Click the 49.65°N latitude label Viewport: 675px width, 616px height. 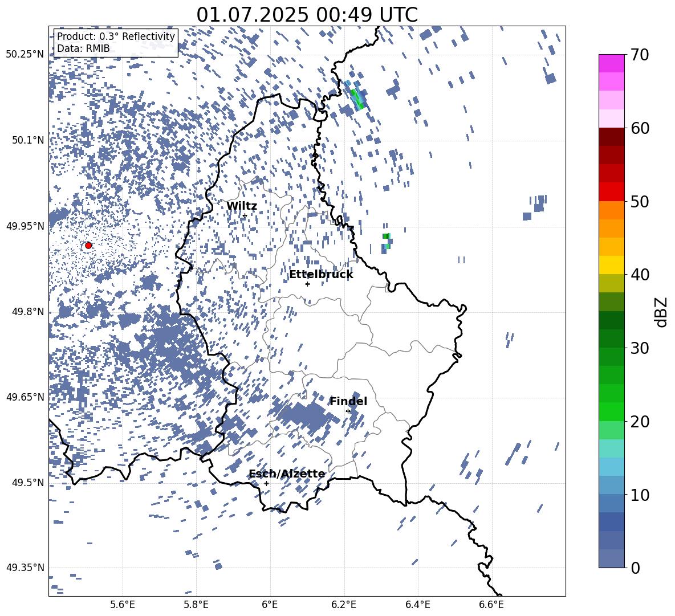(x=25, y=397)
